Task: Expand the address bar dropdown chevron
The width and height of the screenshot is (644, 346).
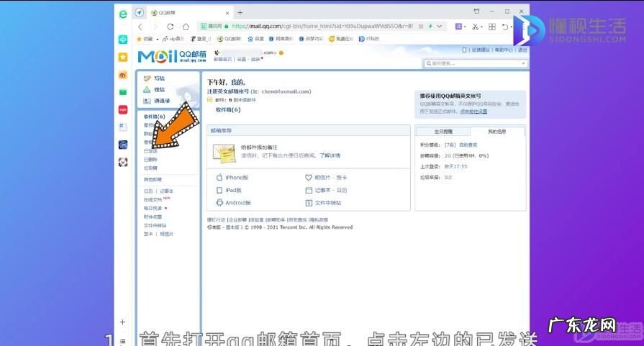Action: tap(440, 27)
